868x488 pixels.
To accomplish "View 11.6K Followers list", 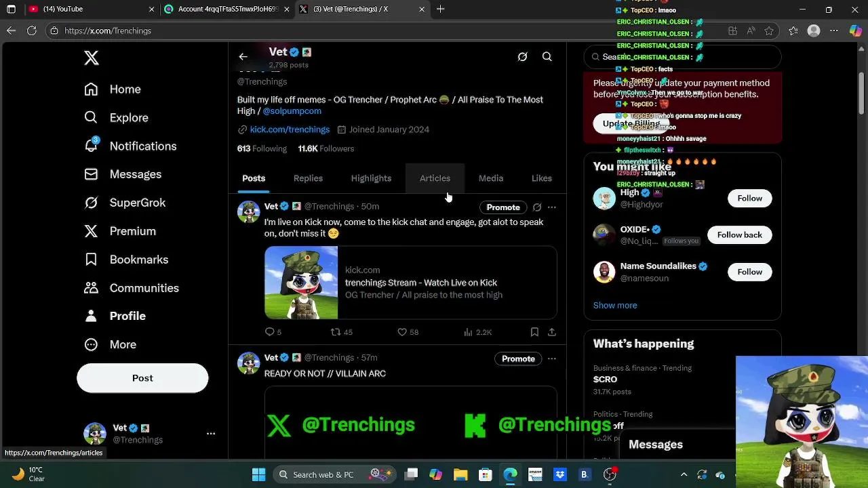I will point(326,148).
